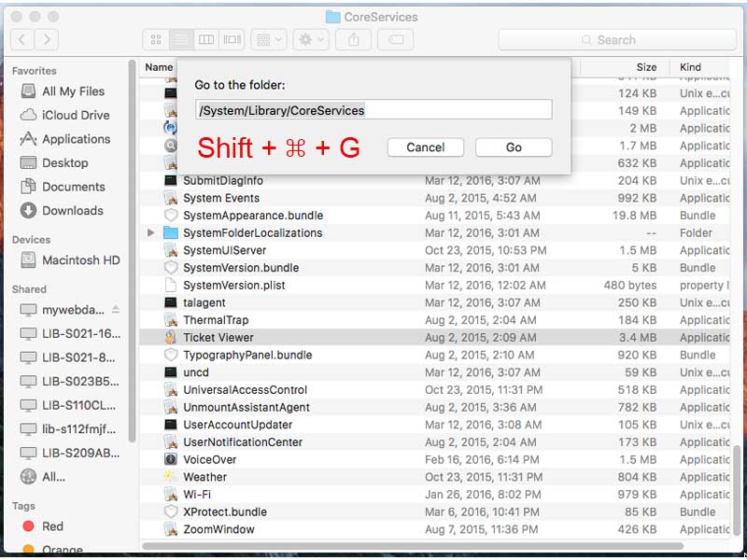
Task: Switch to Cover Flow view
Action: point(232,39)
